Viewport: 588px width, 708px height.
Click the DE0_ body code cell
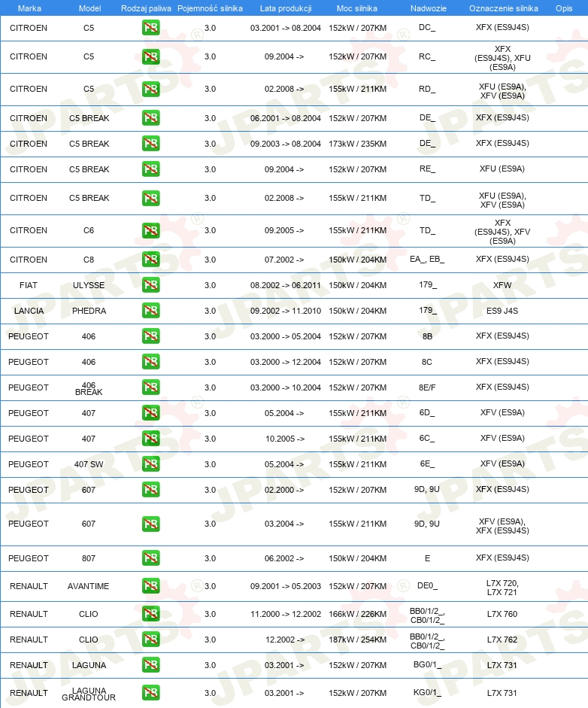(427, 586)
